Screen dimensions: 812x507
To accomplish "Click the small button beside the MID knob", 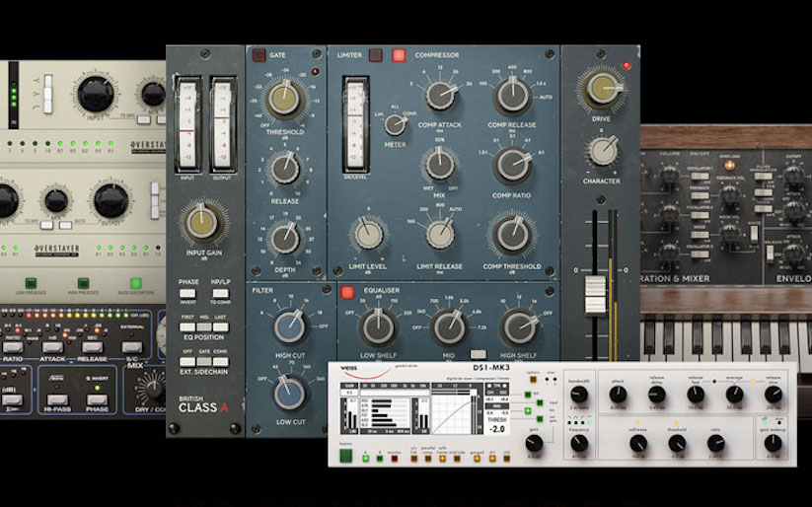I will (x=478, y=354).
